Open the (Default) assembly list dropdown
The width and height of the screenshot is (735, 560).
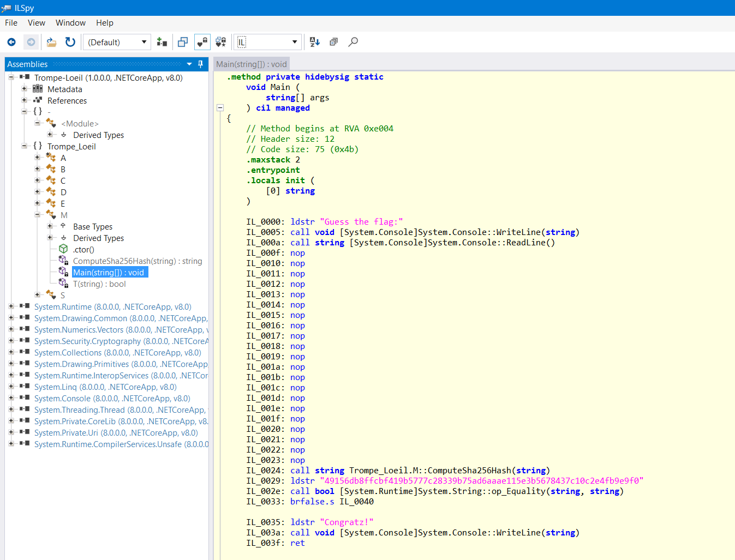[x=117, y=42]
